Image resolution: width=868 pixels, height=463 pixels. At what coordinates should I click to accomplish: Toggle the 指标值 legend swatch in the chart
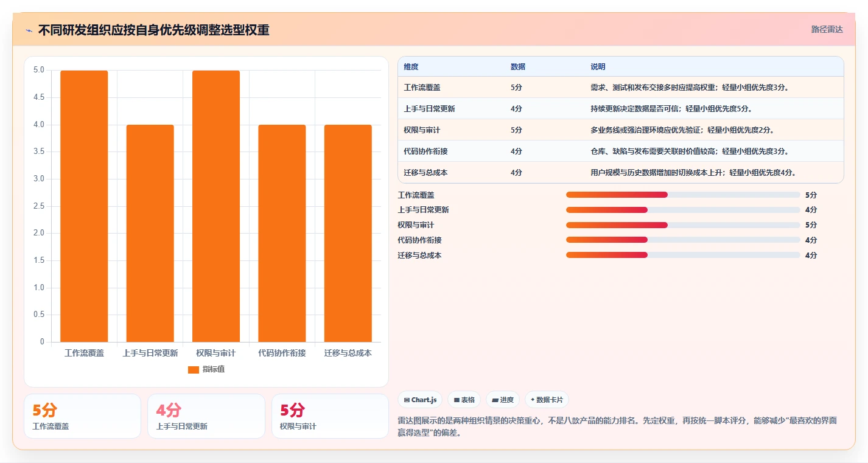point(194,369)
